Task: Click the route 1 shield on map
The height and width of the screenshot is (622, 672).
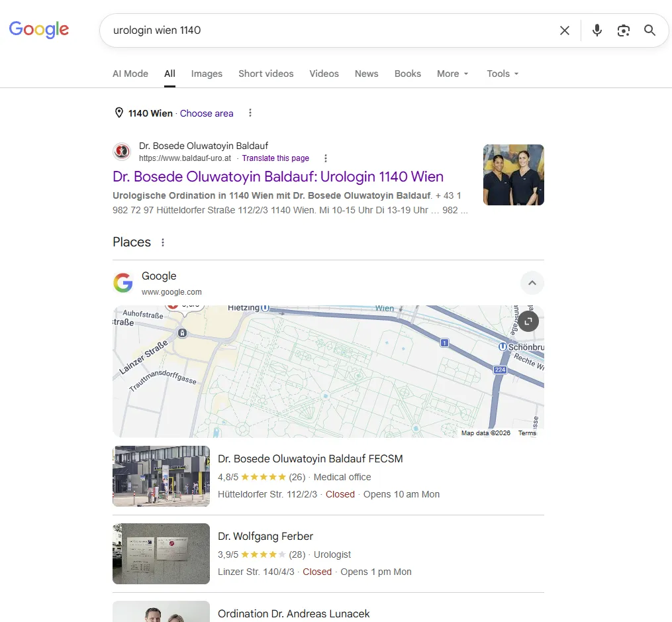Action: pos(445,343)
